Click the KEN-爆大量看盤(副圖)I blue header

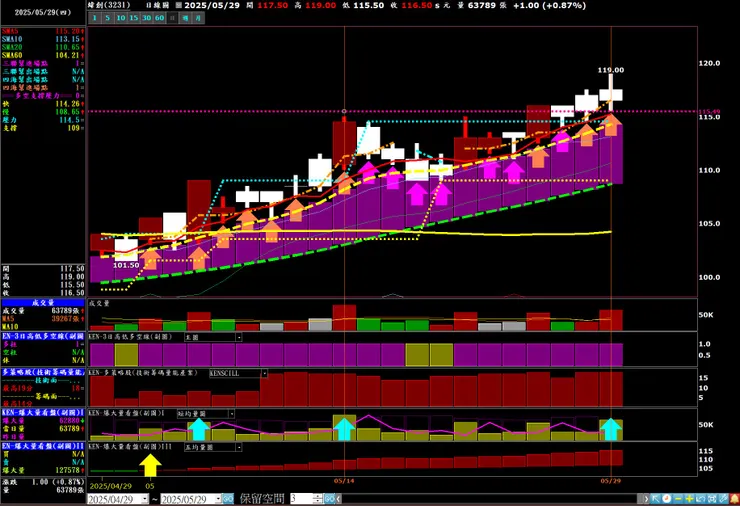43,413
